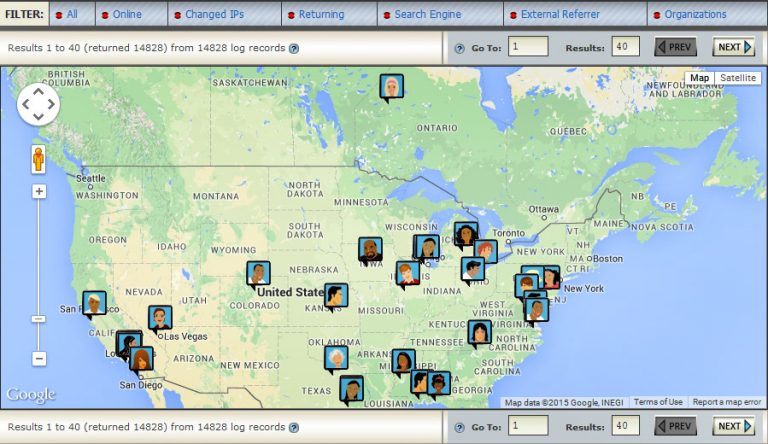Screen dimensions: 768x444
Task: Open help icon beside top log records
Action: [293, 48]
